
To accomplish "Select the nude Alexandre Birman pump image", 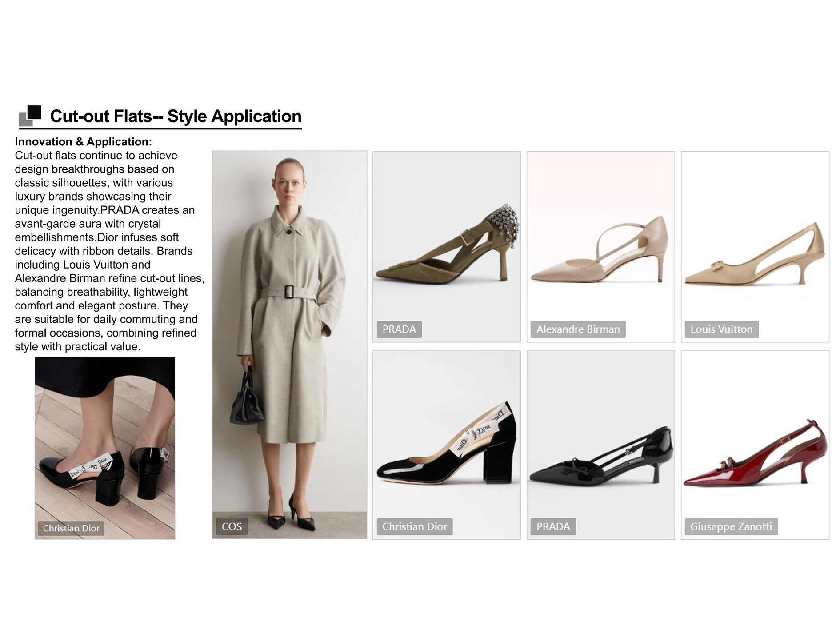I will tap(601, 247).
